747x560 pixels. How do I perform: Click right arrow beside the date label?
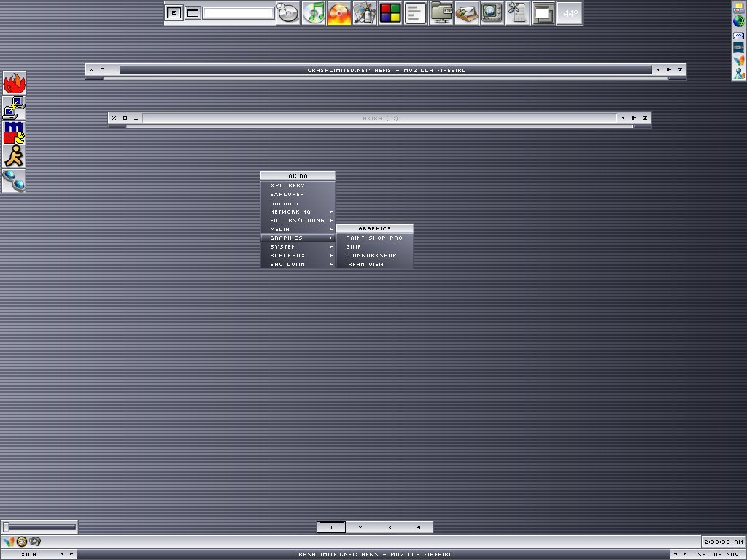(x=685, y=554)
